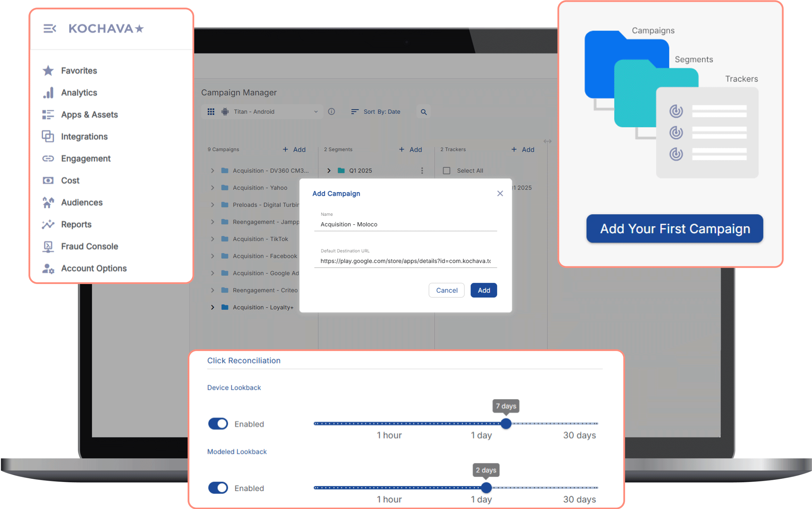Click the search magnifier in Campaign Manager

[x=424, y=112]
